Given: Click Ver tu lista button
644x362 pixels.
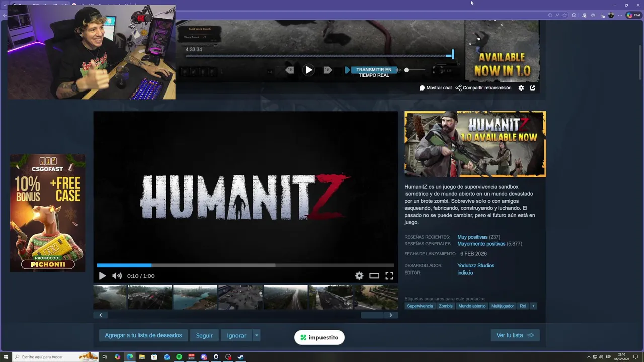Looking at the screenshot, I should coord(515,335).
